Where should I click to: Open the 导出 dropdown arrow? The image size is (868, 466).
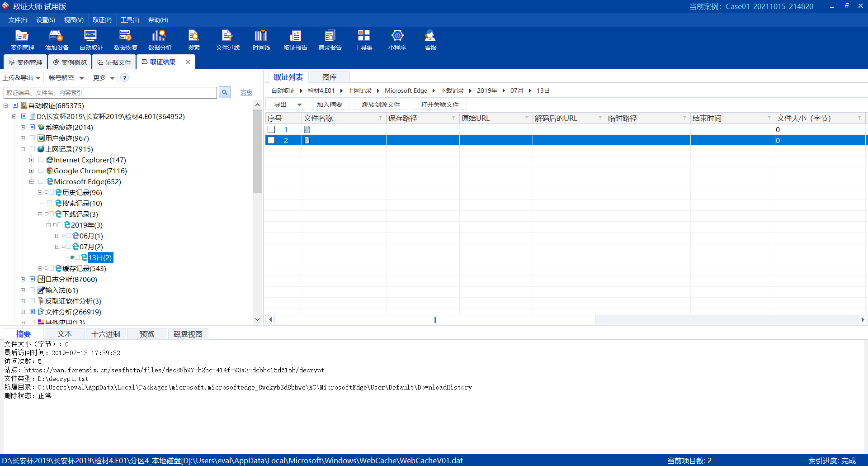pos(299,105)
